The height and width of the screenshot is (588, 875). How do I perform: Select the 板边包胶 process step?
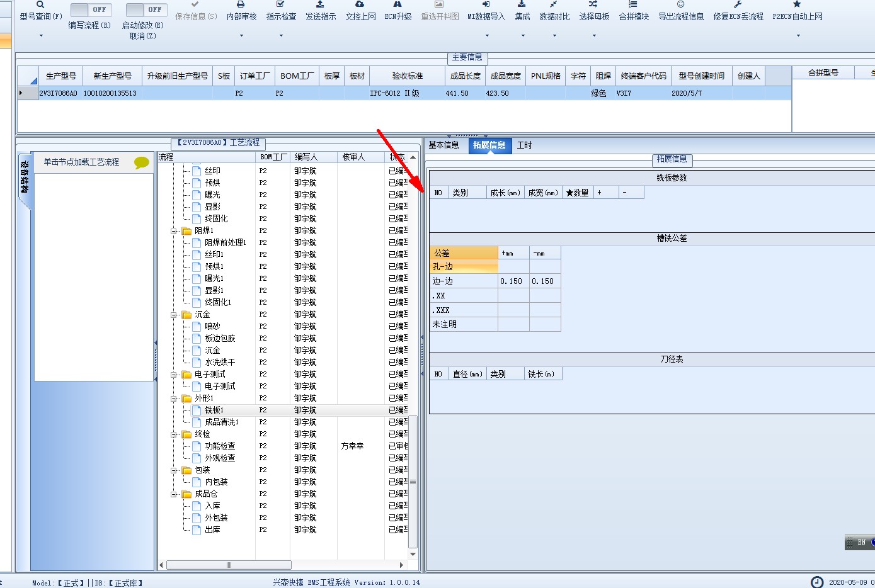click(x=220, y=339)
